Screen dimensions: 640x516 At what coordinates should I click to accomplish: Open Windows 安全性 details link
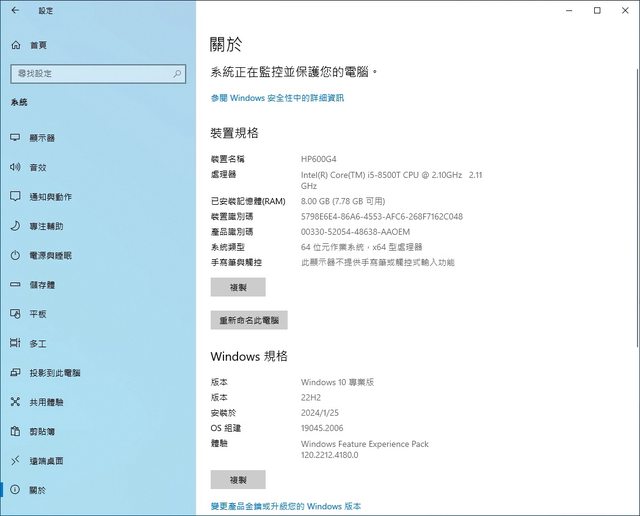[277, 98]
